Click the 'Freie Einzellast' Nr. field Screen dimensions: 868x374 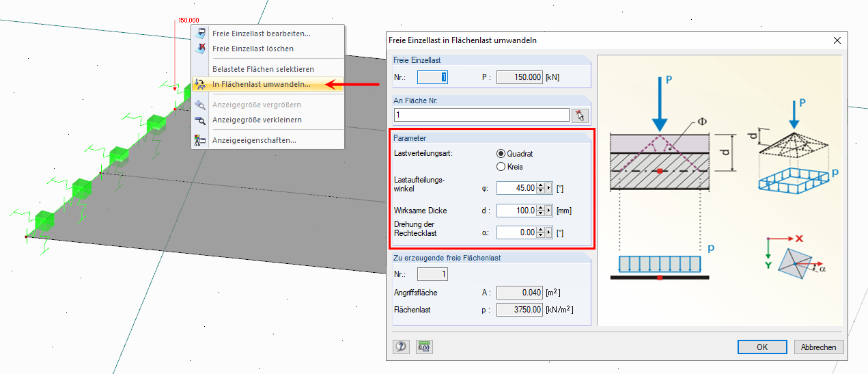[x=432, y=77]
